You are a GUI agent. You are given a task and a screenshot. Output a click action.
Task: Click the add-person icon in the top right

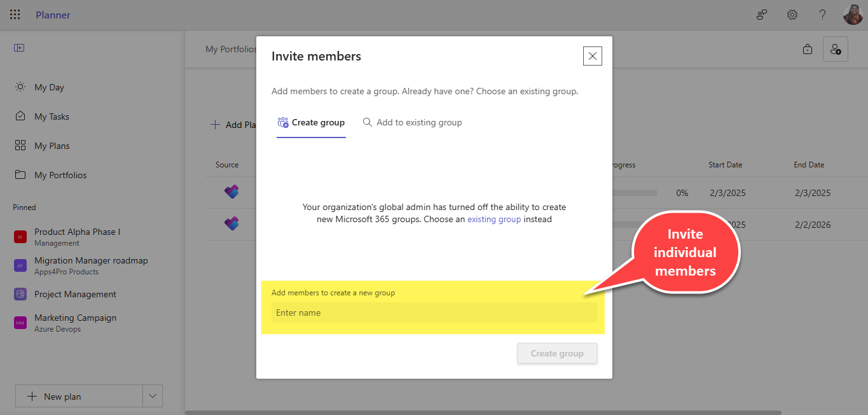pos(835,48)
